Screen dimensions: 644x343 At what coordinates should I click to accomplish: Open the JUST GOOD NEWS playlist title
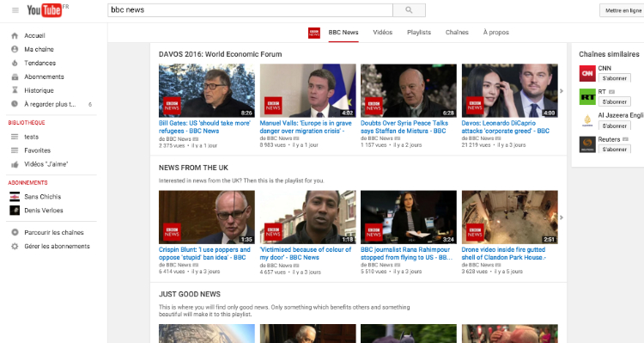(x=190, y=294)
